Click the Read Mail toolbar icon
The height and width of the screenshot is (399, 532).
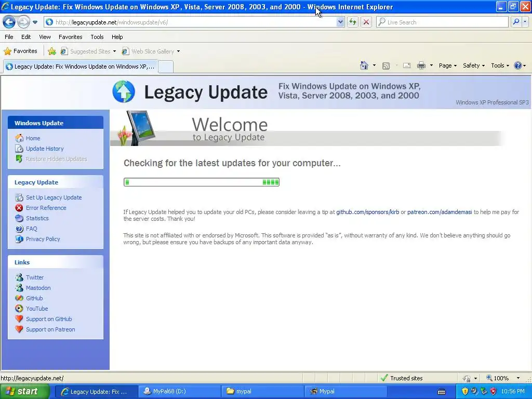(x=406, y=65)
